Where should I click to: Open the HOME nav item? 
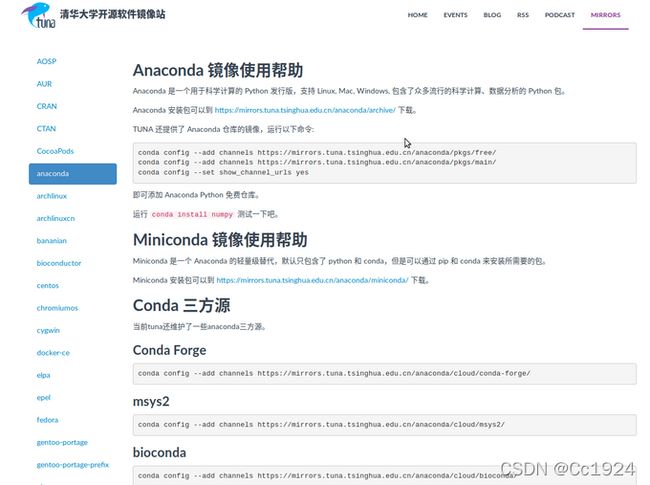click(x=417, y=15)
